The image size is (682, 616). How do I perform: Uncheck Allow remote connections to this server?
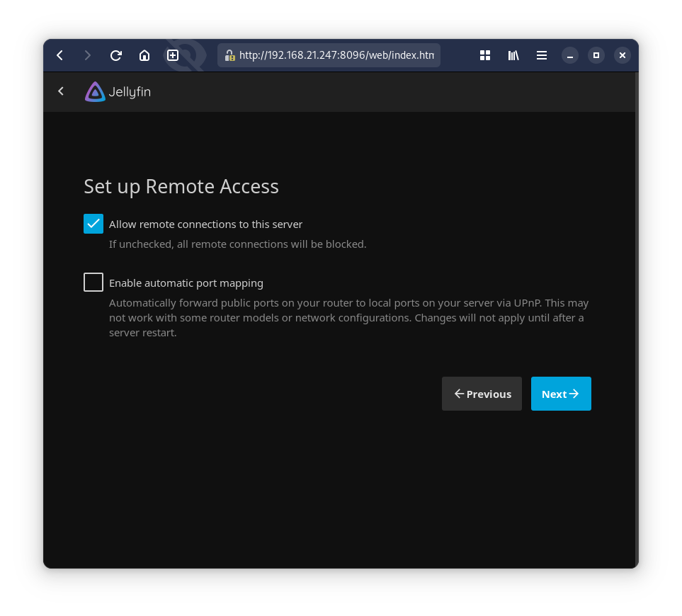pyautogui.click(x=93, y=224)
